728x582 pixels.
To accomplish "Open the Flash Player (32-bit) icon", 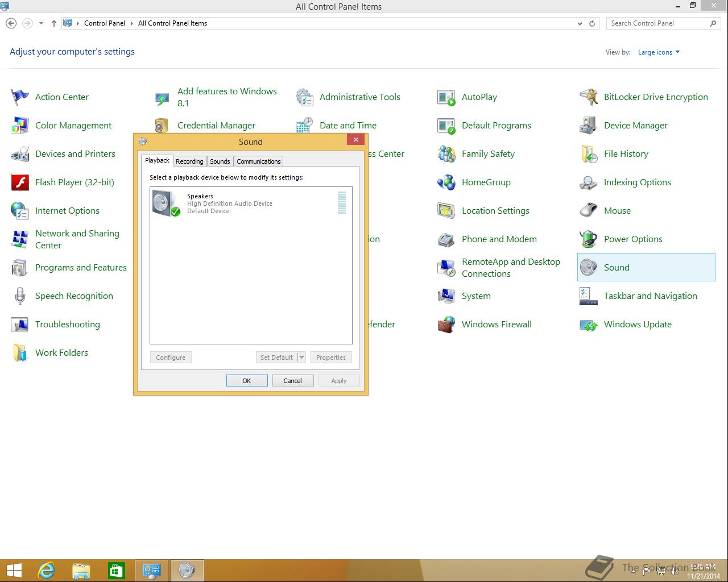I will pos(20,182).
